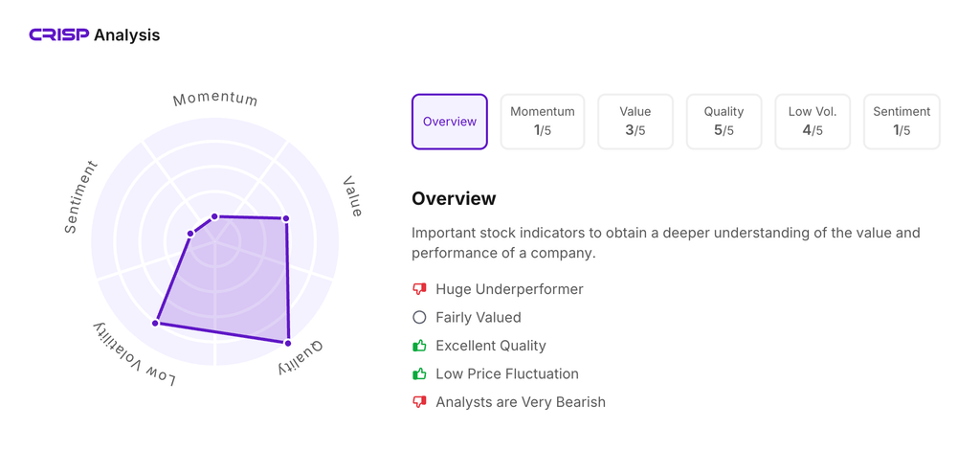This screenshot has height=451, width=980.
Task: Click thumbs-down icon beside Analysts are Very Bearish
Action: 419,402
